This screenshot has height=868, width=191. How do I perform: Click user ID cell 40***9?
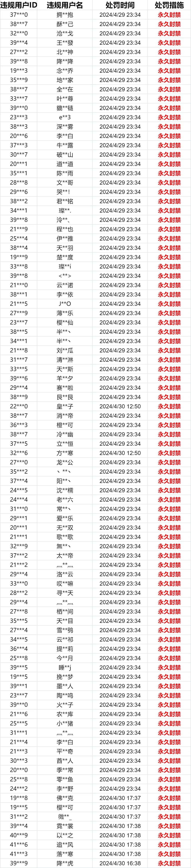tap(18, 835)
